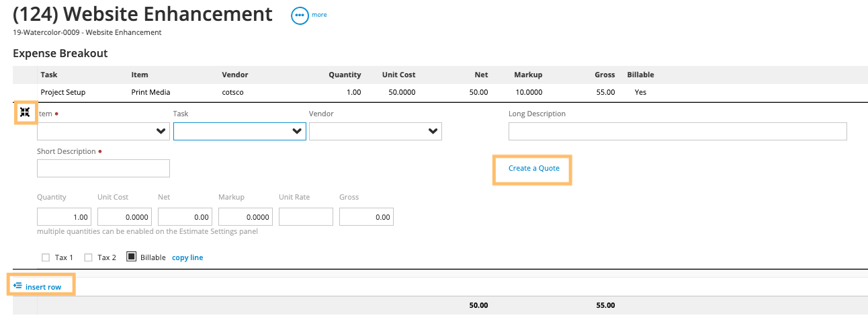The width and height of the screenshot is (868, 328).
Task: Open the Item dropdown
Action: coord(103,132)
